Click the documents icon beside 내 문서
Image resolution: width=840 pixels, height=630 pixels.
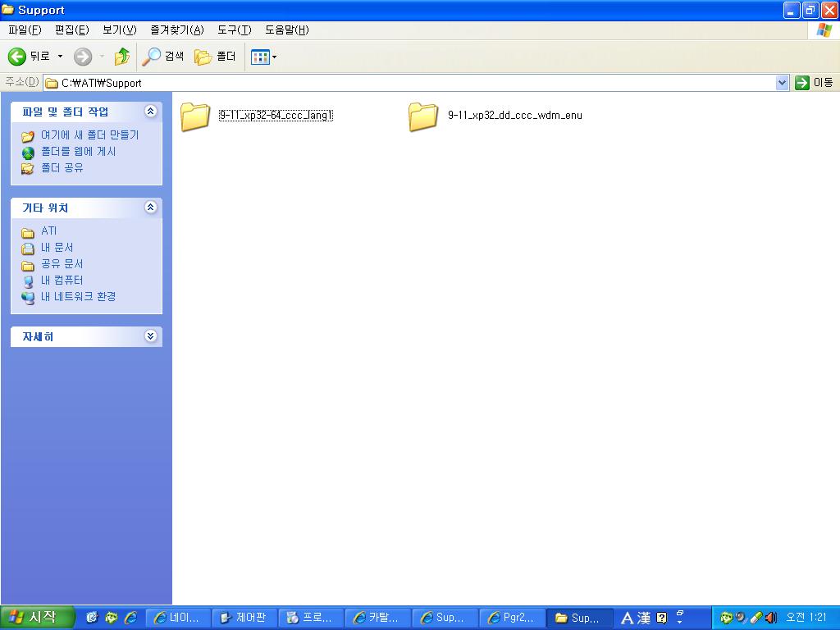(x=28, y=249)
